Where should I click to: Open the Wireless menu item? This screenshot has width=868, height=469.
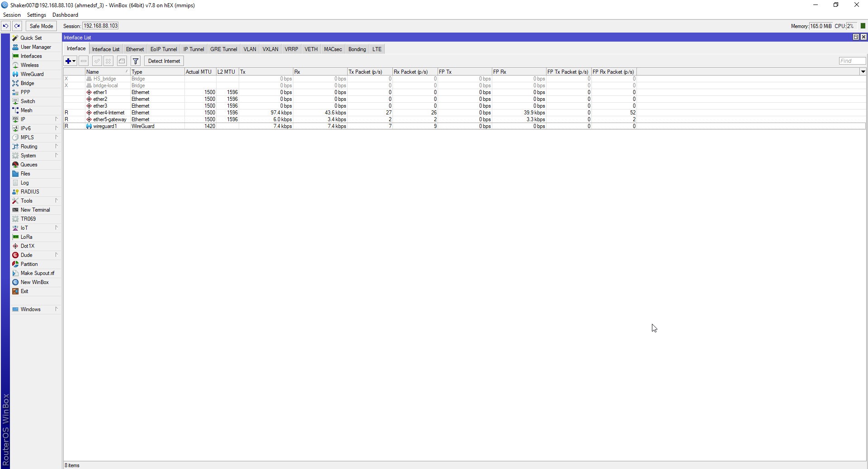click(36, 65)
